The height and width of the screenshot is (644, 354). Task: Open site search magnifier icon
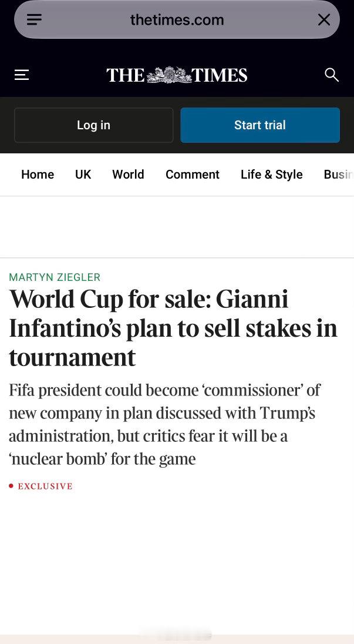332,75
